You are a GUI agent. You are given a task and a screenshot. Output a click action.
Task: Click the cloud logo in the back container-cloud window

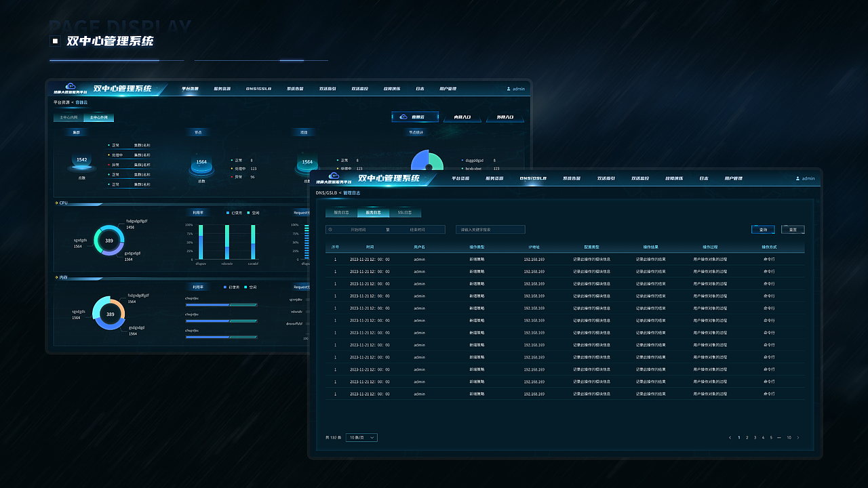[70, 85]
